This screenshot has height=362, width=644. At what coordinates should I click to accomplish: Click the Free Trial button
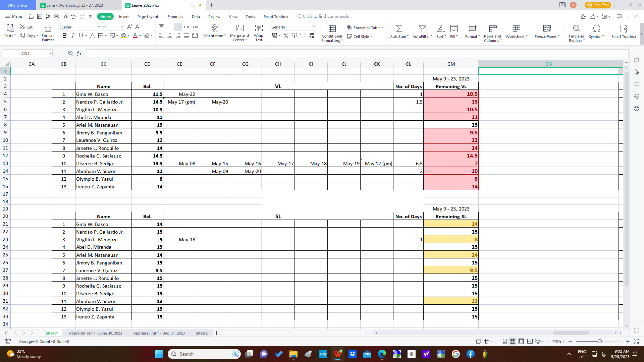click(598, 5)
